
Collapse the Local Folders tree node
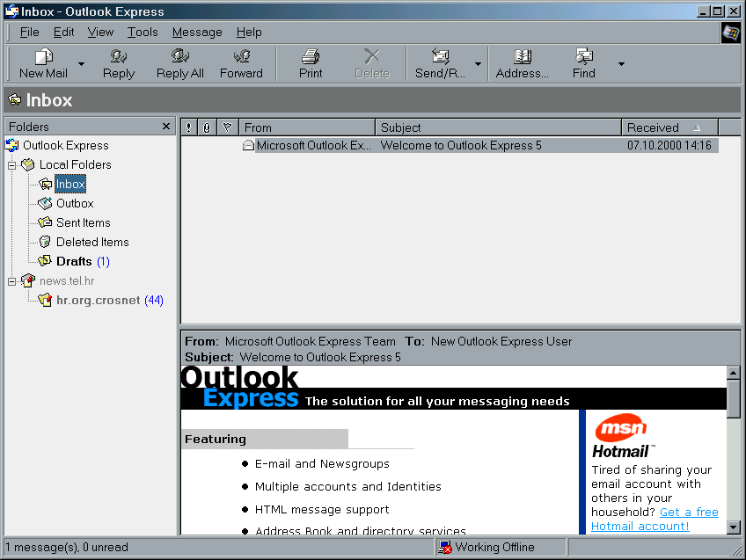point(12,165)
